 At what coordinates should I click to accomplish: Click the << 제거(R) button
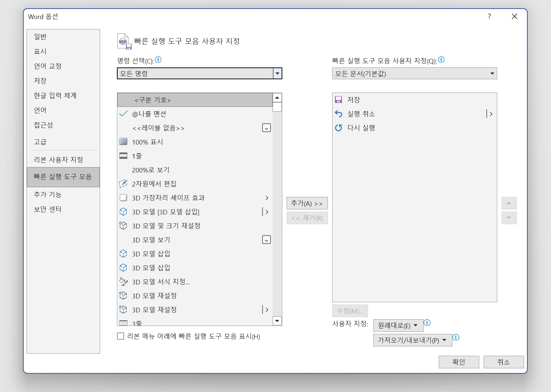(x=307, y=218)
